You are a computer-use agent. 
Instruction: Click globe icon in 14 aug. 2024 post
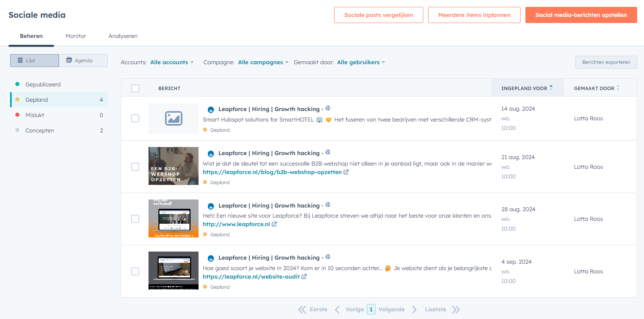[x=328, y=108]
